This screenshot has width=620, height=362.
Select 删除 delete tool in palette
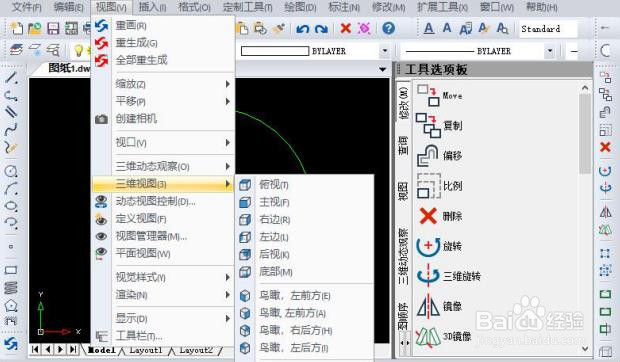[440, 216]
